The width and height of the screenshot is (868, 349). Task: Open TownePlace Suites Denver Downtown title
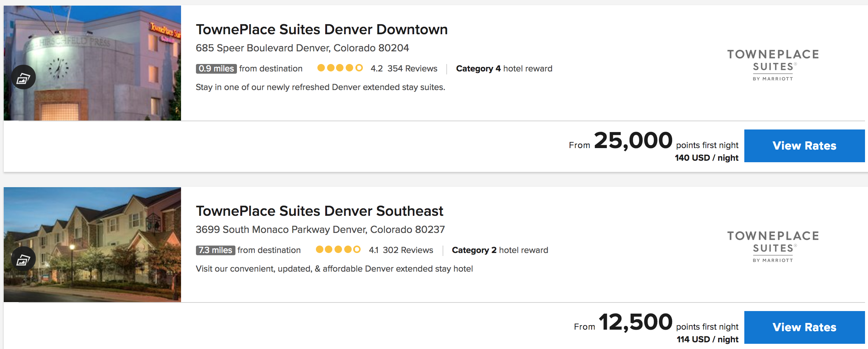pos(321,29)
